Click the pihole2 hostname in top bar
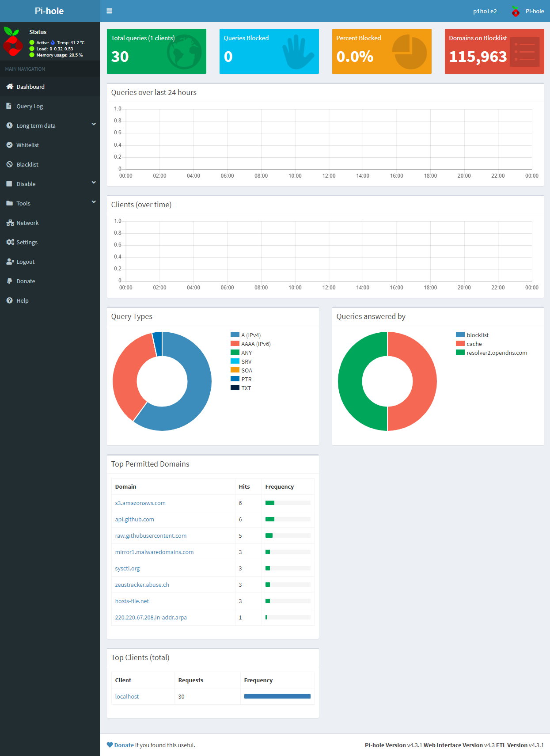The width and height of the screenshot is (550, 756). click(485, 11)
